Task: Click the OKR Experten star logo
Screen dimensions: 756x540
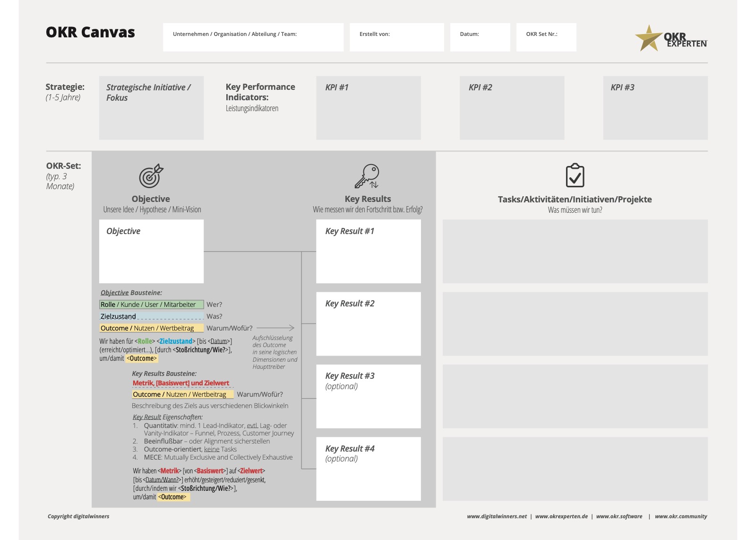Action: click(x=670, y=38)
